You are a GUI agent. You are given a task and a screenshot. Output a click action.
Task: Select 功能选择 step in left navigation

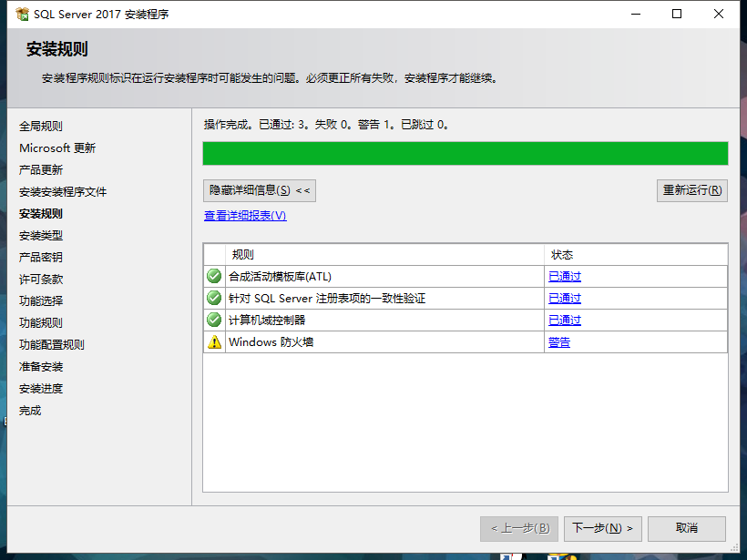[41, 300]
